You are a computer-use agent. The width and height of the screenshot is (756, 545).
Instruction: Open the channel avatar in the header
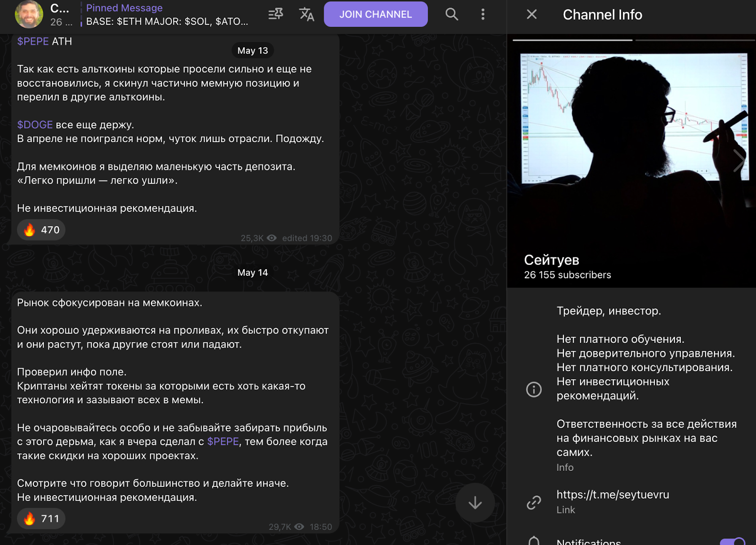29,14
